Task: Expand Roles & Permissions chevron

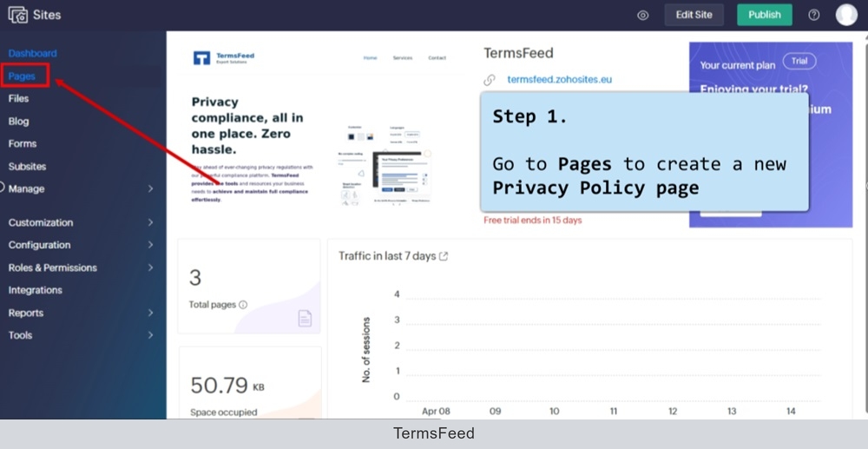Action: tap(150, 267)
